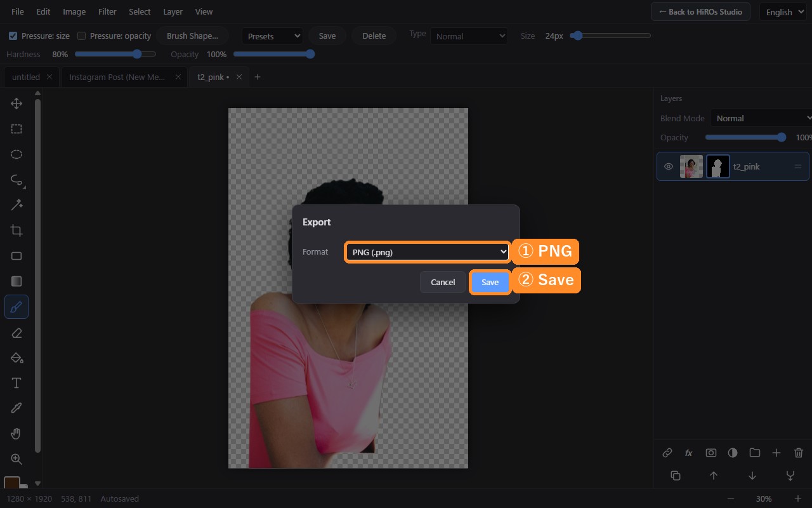This screenshot has width=812, height=508.
Task: Click Save in the Export dialog
Action: [490, 282]
